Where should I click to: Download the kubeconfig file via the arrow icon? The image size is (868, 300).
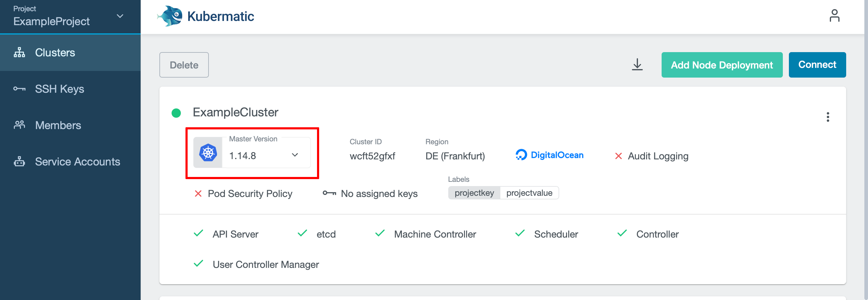click(637, 64)
